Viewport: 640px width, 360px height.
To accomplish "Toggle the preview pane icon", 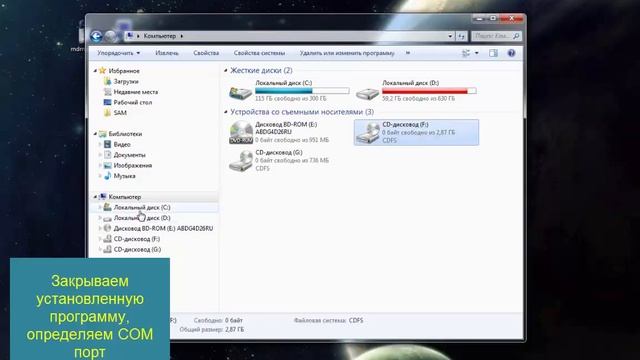I will 493,53.
